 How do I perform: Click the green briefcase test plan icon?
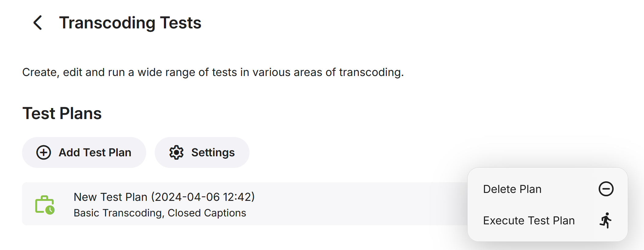pyautogui.click(x=45, y=204)
